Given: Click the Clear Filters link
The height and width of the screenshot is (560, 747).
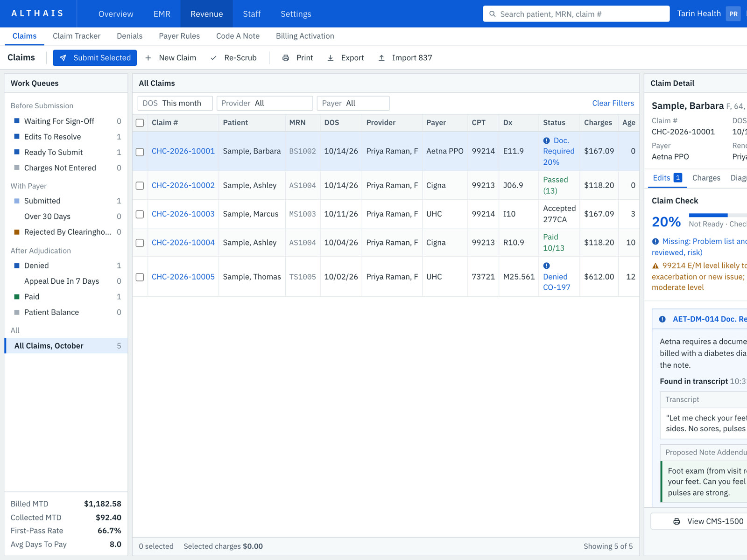Looking at the screenshot, I should (x=613, y=103).
